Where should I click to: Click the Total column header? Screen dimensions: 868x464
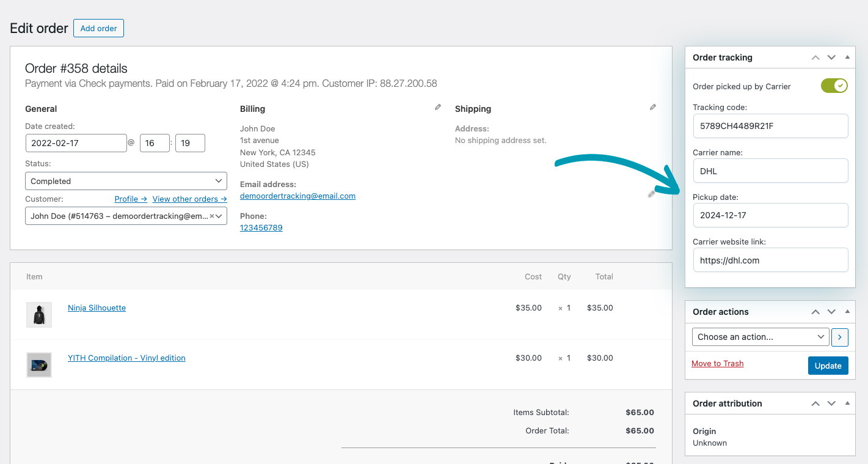pos(604,276)
